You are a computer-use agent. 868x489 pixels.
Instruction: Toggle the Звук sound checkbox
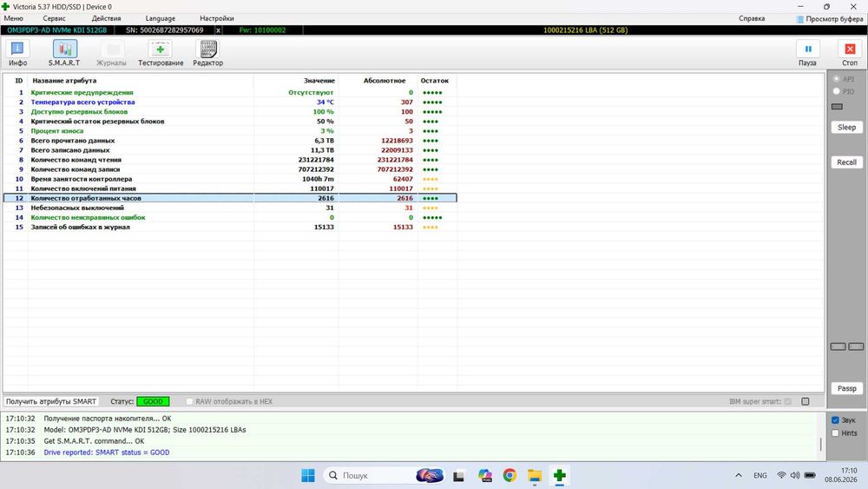coord(835,420)
